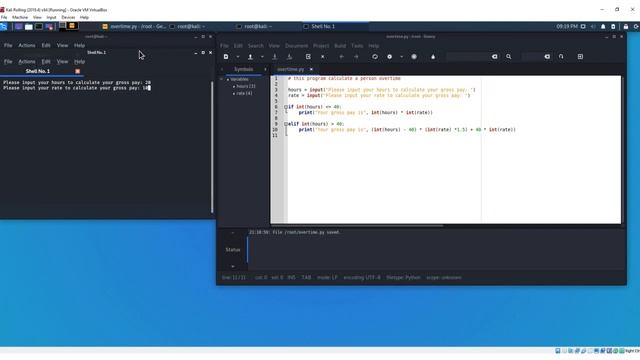Click the terminal's vertical scrollbar
The width and height of the screenshot is (640, 360).
coord(212,147)
